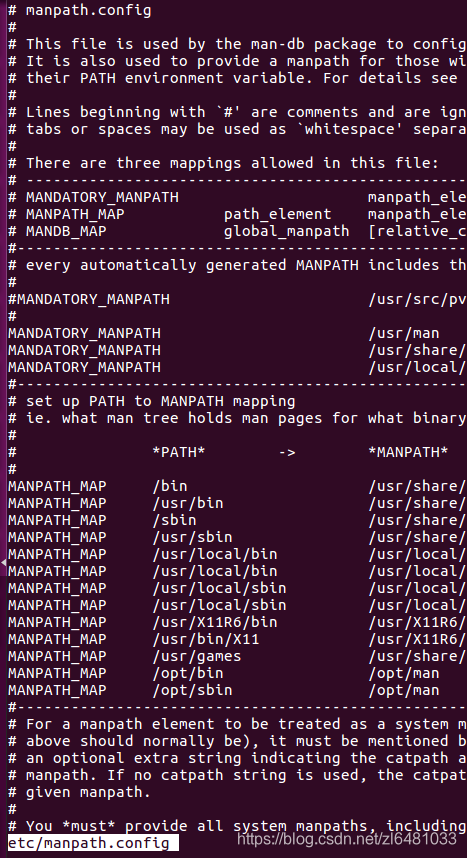
Task: Click the '/usr/local/' value of the third MANDATORY_MANPATH entry
Action: click(418, 367)
